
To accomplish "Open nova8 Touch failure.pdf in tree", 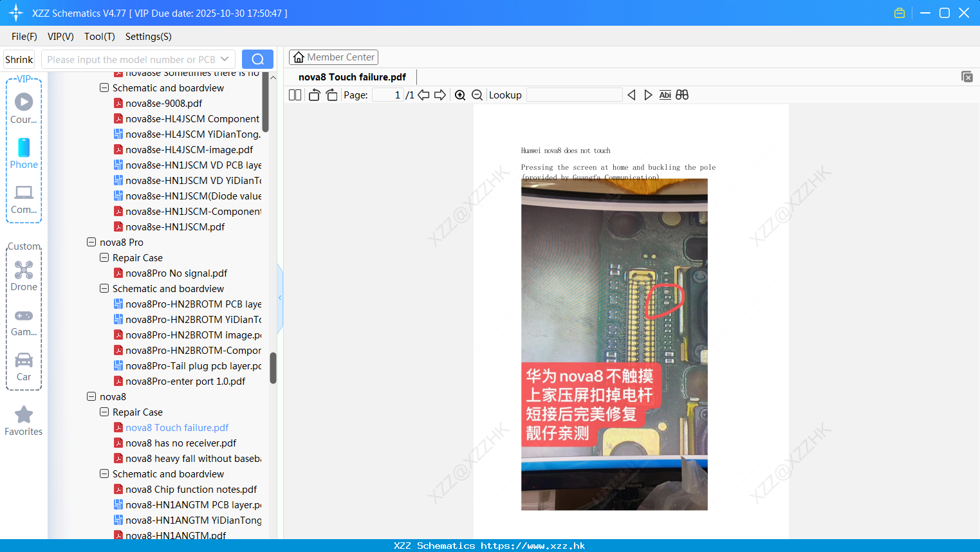I will coord(177,427).
